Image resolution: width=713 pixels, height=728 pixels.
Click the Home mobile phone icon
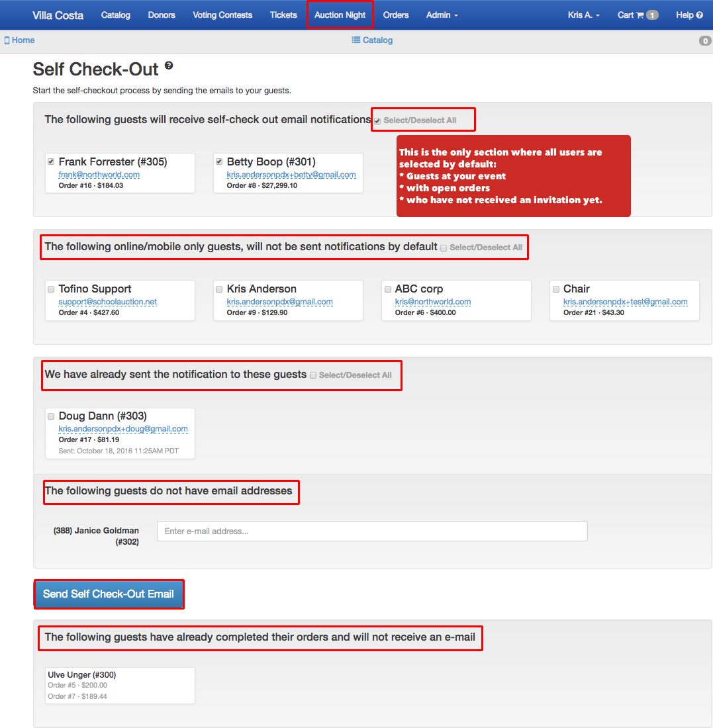coord(7,40)
